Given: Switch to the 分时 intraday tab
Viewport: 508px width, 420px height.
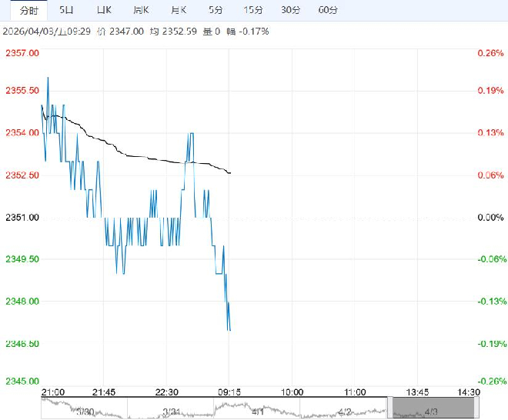Looking at the screenshot, I should [x=28, y=10].
